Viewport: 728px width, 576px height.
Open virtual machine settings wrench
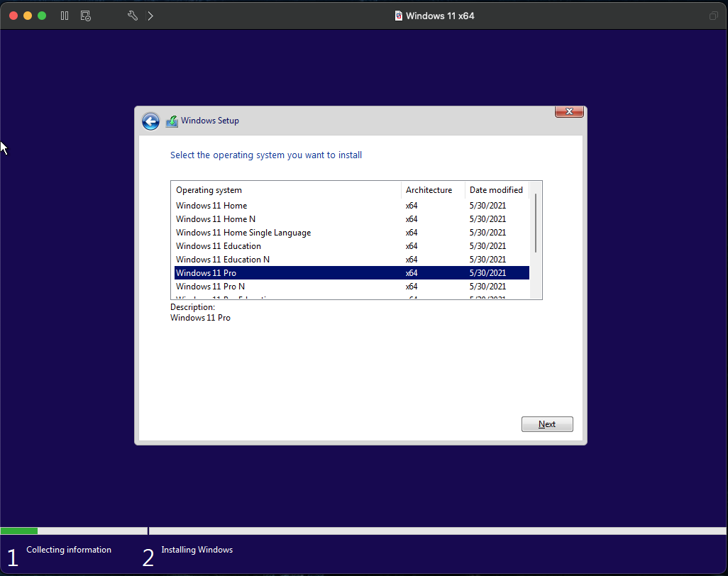point(132,16)
